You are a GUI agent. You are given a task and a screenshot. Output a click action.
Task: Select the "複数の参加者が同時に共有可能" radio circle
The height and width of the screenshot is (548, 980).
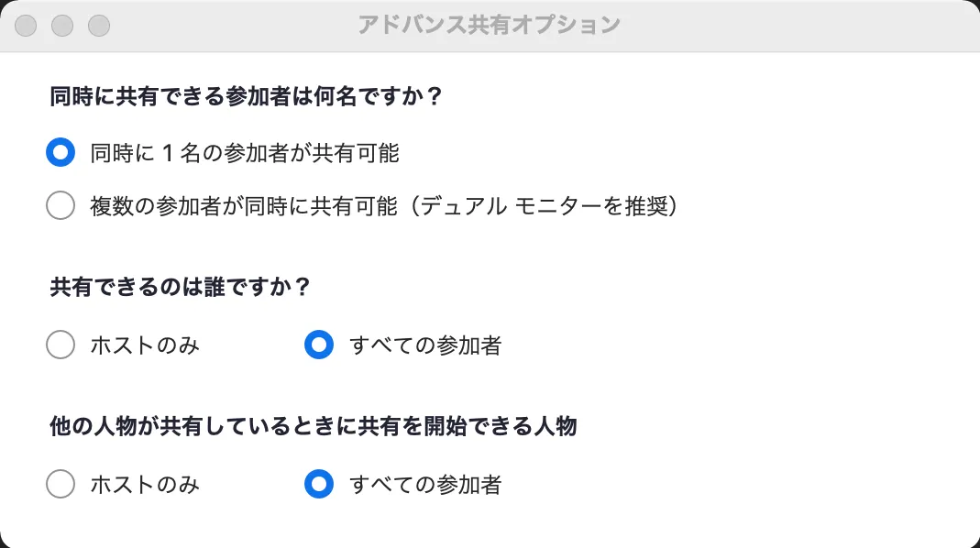[61, 206]
